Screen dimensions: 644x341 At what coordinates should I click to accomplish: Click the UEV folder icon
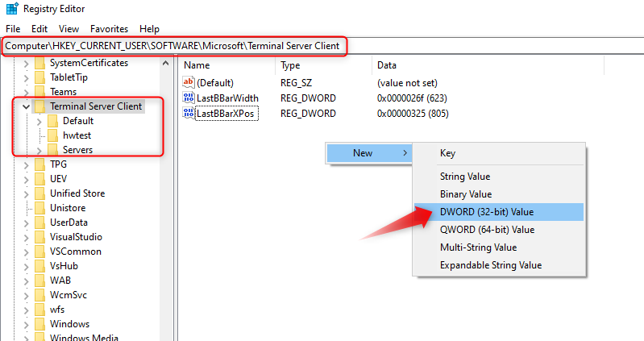point(39,179)
